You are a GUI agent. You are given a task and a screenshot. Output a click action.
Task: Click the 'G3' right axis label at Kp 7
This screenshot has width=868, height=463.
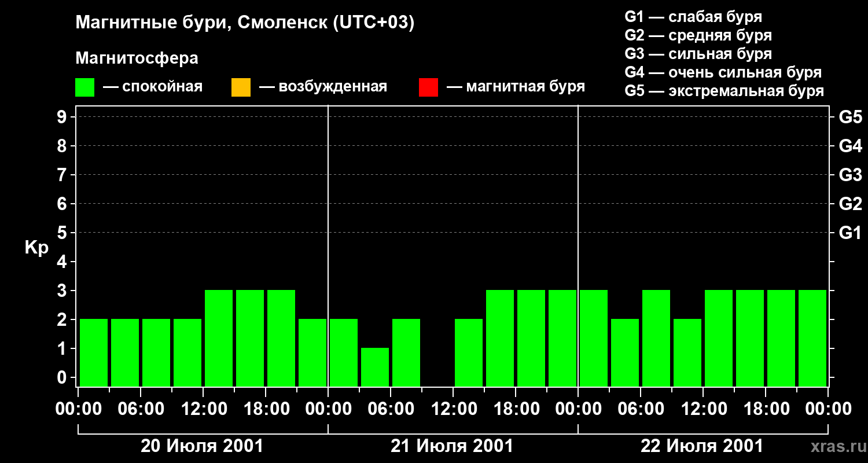[851, 175]
